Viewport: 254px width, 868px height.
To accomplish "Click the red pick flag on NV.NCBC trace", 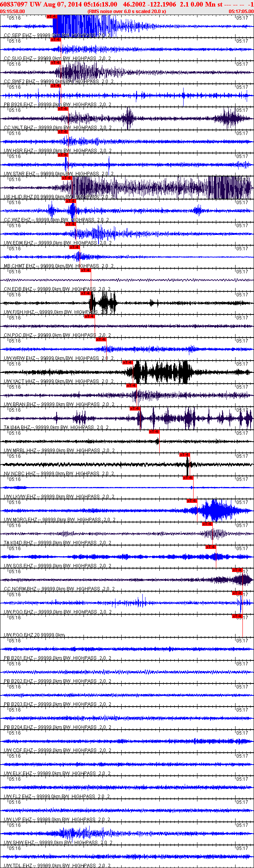I will pos(185,455).
